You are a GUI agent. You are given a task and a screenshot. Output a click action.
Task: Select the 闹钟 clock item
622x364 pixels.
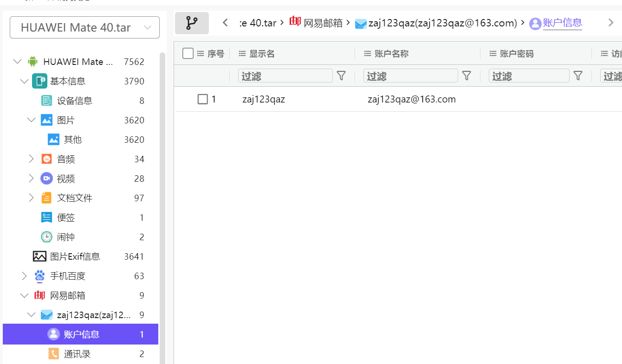click(65, 237)
